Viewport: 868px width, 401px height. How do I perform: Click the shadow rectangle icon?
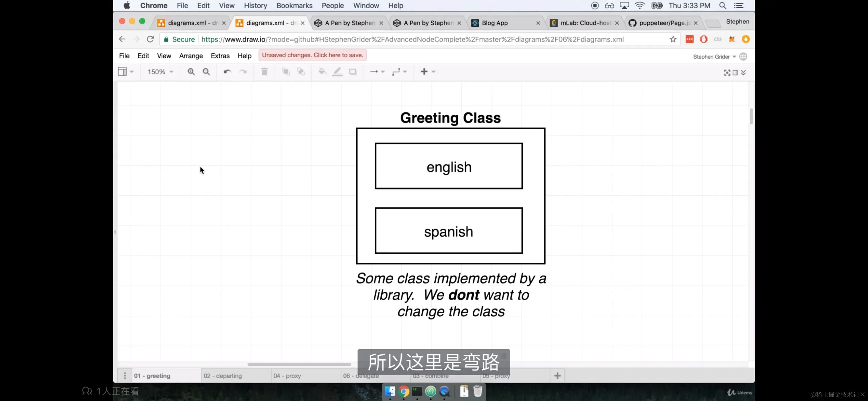click(353, 72)
